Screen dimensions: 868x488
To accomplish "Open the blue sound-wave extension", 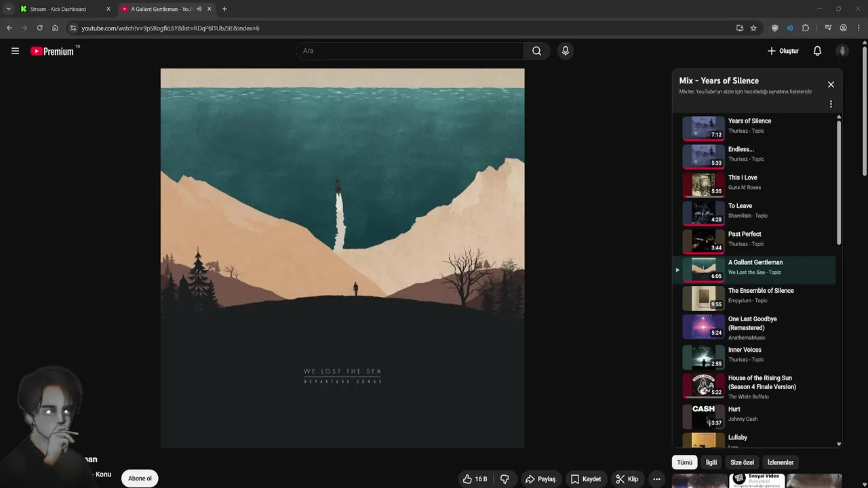I will (790, 28).
